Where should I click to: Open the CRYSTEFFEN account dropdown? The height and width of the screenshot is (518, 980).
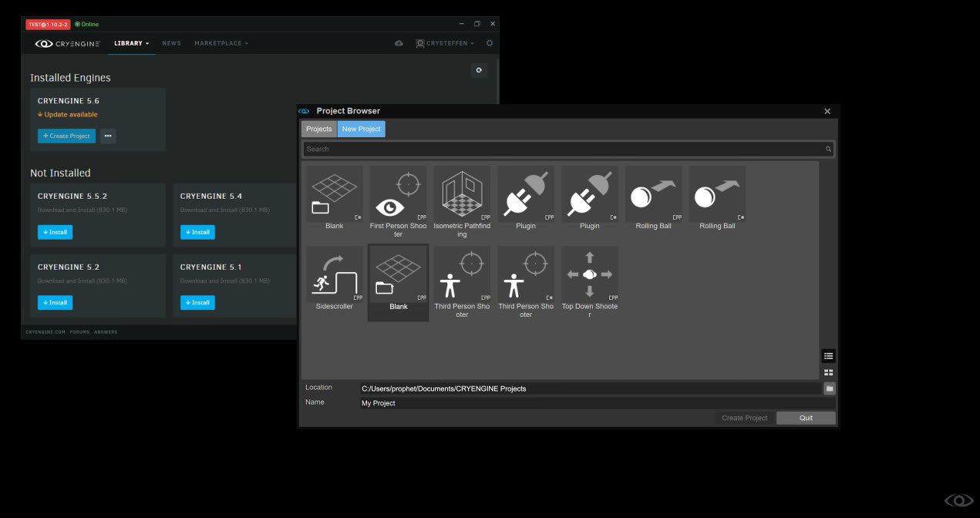coord(445,43)
